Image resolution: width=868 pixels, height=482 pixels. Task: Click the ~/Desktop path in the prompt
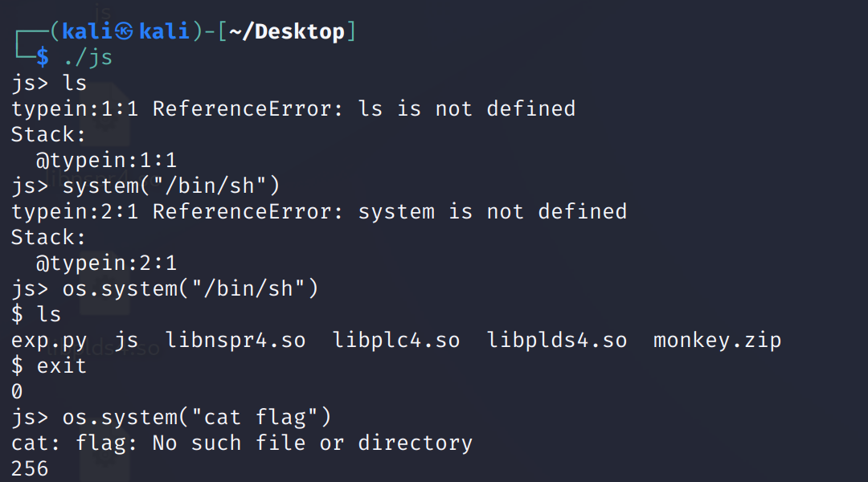(287, 32)
